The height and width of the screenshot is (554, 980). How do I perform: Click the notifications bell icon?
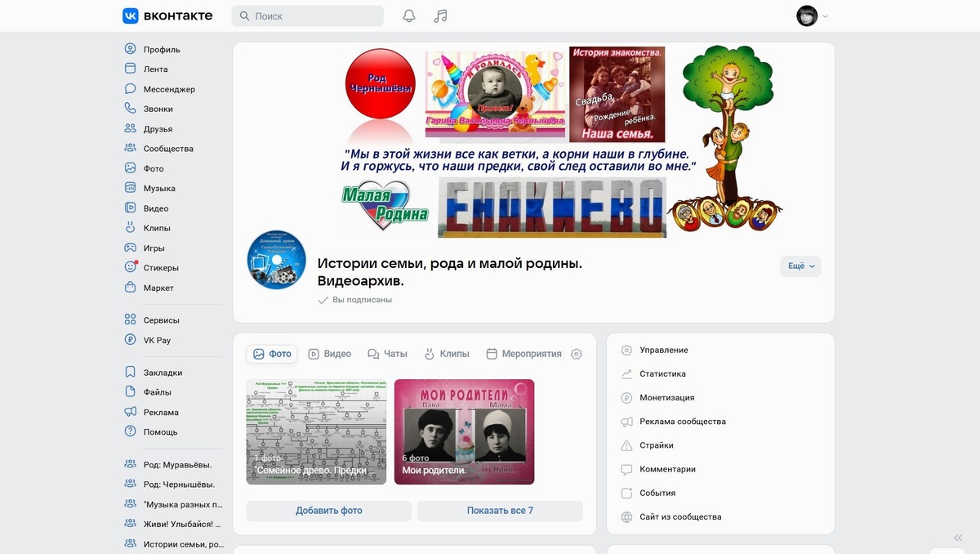click(x=408, y=15)
